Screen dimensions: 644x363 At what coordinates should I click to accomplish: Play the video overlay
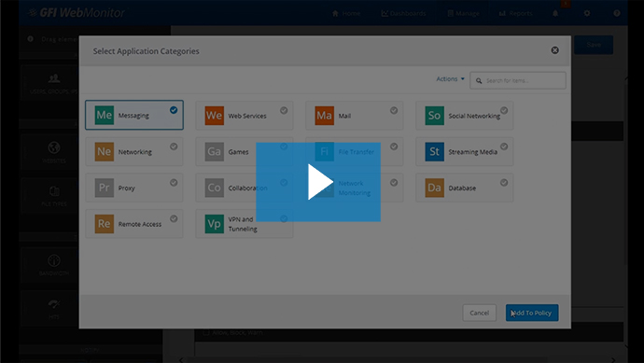point(318,182)
